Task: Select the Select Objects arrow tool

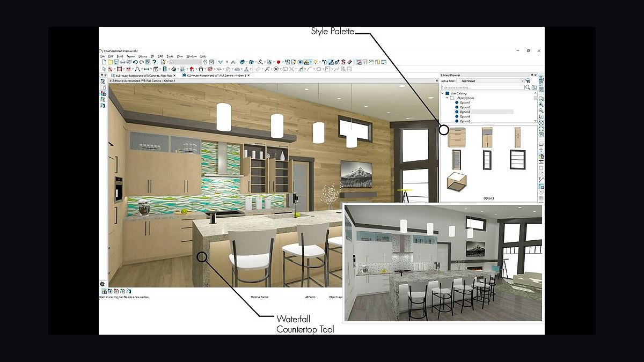Action: (104, 69)
